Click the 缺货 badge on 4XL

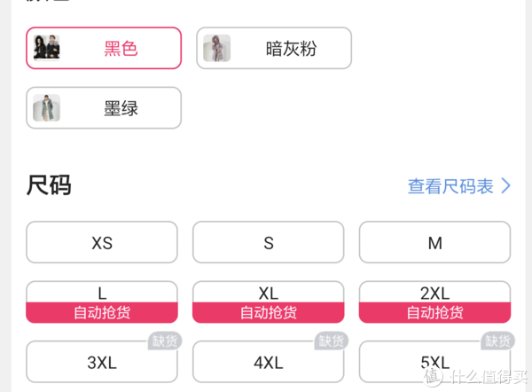(x=332, y=341)
